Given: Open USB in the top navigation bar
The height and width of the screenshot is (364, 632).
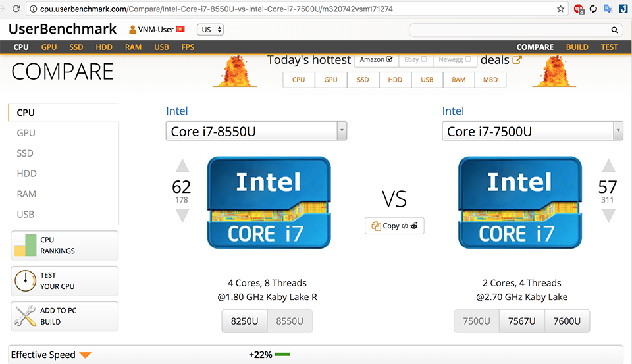Looking at the screenshot, I should coord(161,47).
